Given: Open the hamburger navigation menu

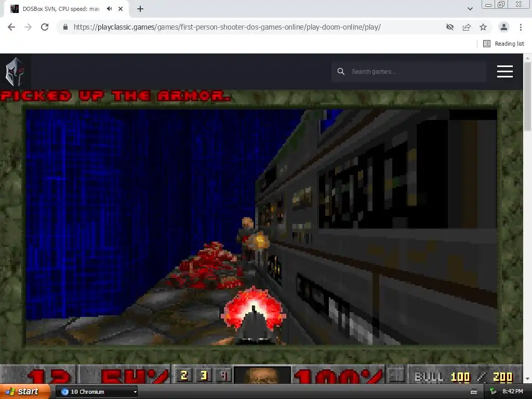Looking at the screenshot, I should tap(505, 72).
